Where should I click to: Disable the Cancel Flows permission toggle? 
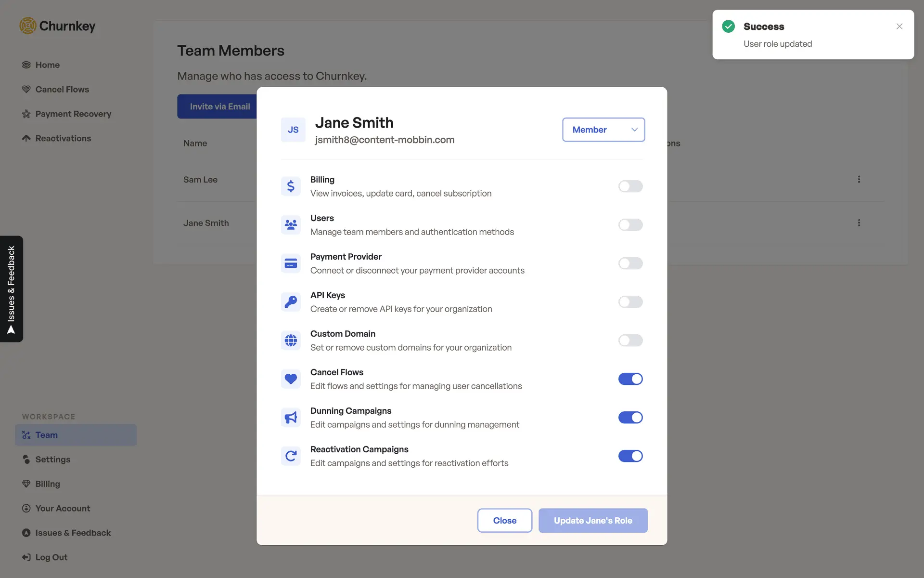[630, 379]
